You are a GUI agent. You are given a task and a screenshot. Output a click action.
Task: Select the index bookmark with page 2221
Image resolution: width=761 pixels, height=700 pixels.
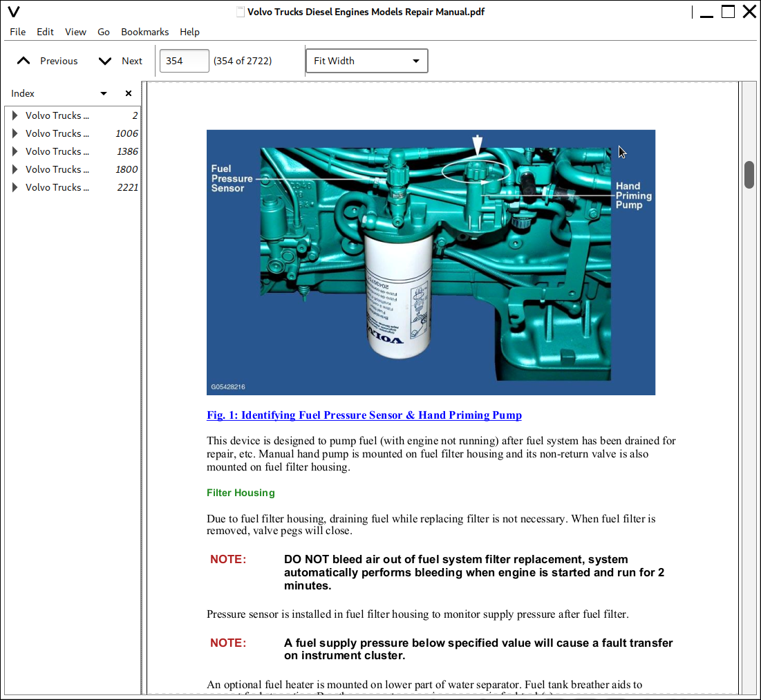[x=74, y=187]
